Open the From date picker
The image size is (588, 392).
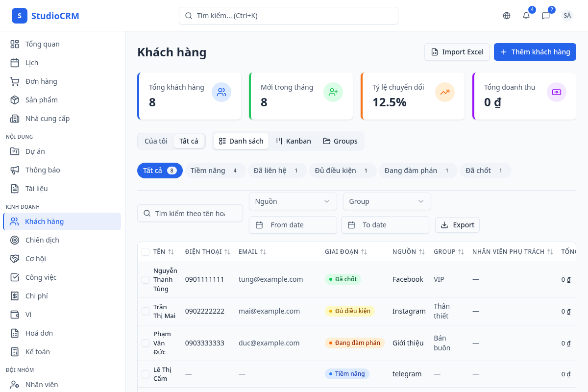tap(293, 224)
